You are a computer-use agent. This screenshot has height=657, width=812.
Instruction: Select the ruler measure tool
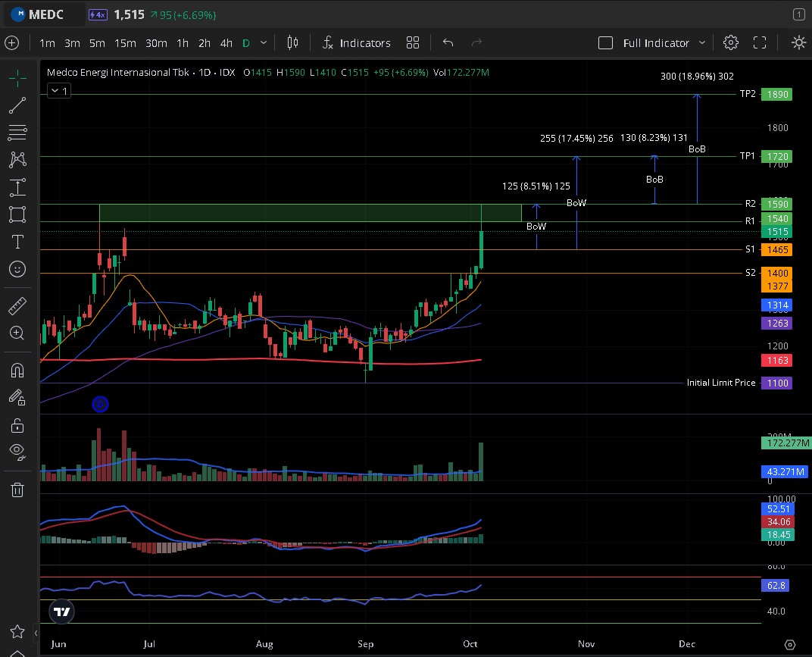tap(17, 306)
